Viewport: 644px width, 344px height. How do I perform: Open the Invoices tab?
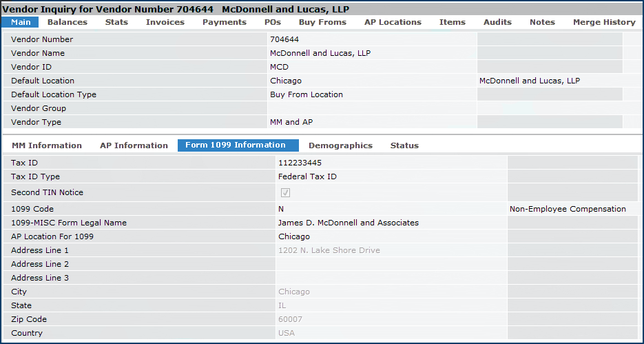[165, 22]
